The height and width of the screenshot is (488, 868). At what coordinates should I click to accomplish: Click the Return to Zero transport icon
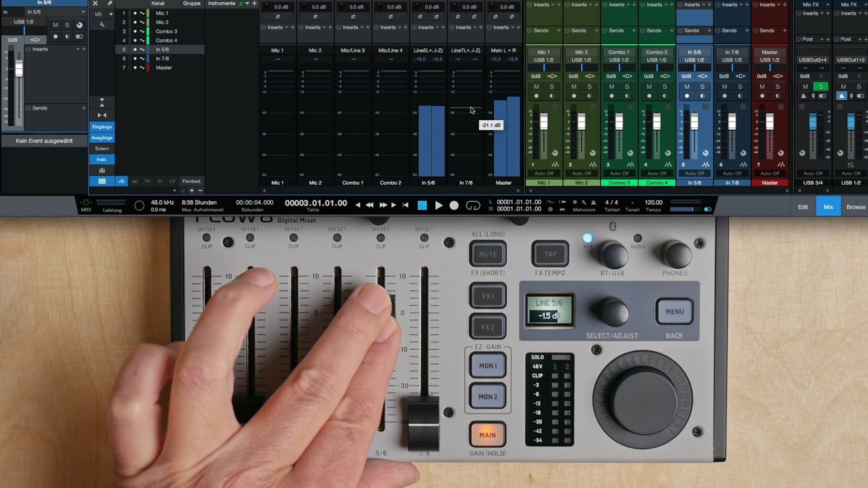click(406, 205)
